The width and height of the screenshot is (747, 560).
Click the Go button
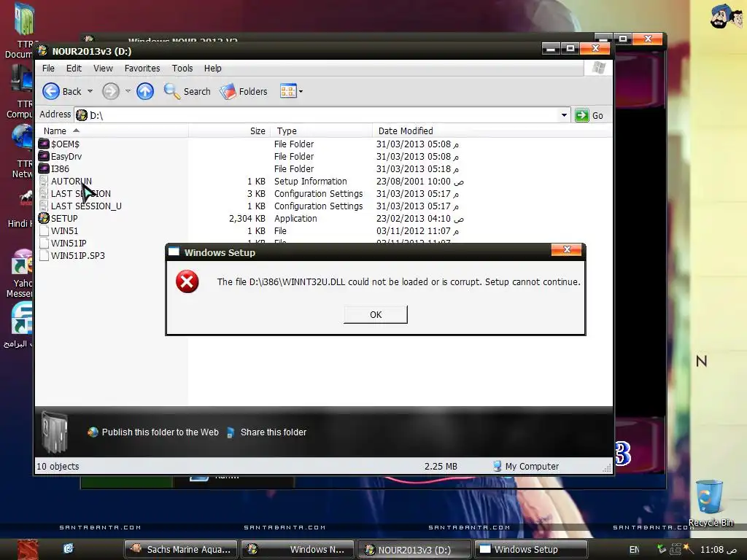point(589,115)
